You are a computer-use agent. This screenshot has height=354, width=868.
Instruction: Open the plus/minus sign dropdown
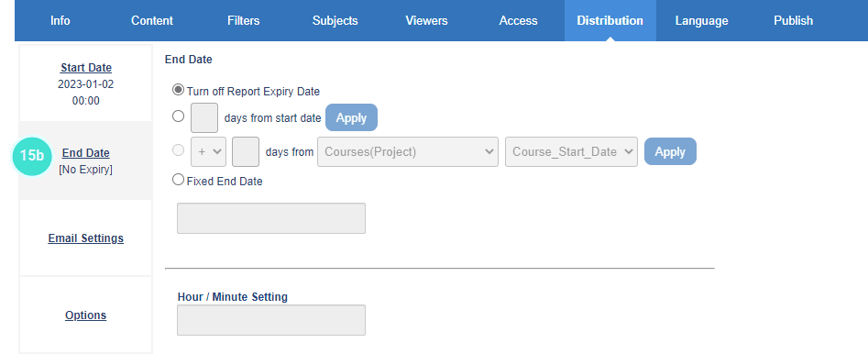click(209, 152)
